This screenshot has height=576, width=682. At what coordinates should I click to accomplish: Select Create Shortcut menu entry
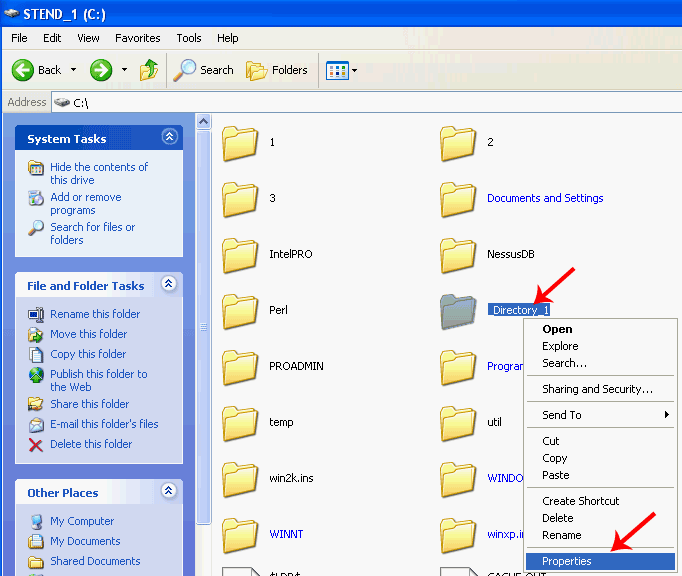(x=600, y=501)
